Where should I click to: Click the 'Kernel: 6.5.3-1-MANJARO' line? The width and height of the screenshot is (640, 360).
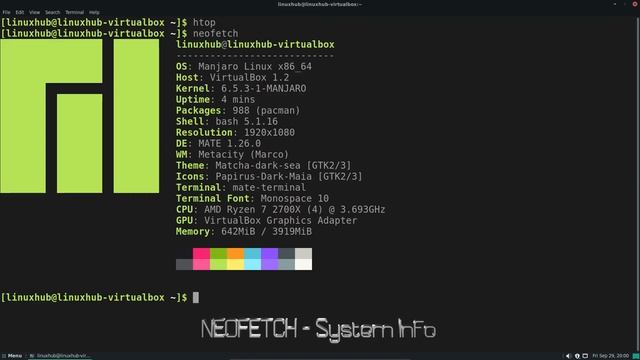coord(241,89)
